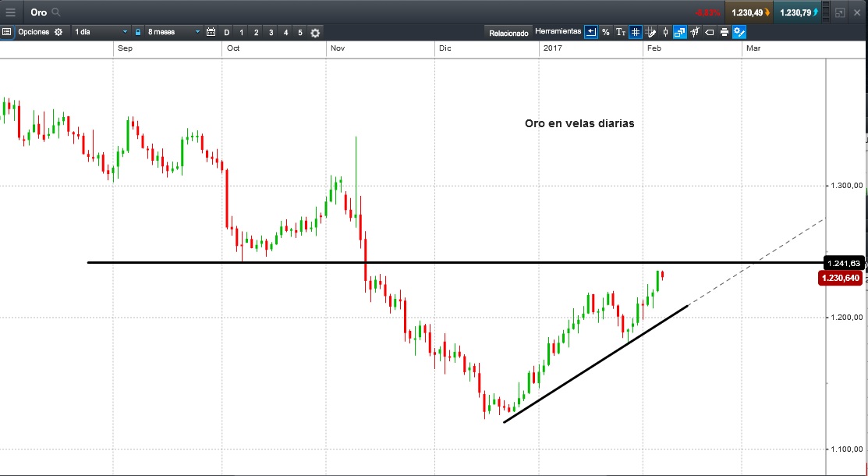Click the red 1.230,640 current price label
868x476 pixels.
click(x=841, y=278)
